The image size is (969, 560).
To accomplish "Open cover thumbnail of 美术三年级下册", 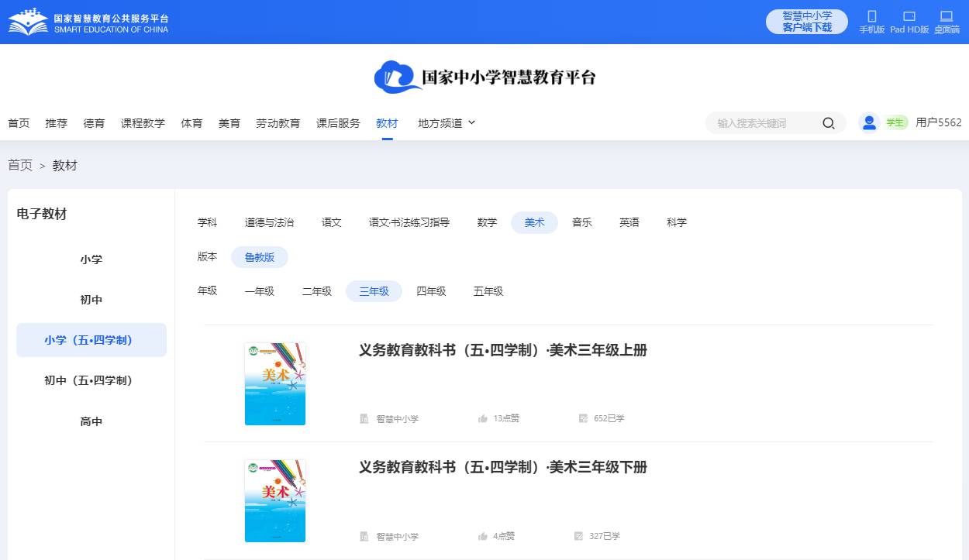I will [x=275, y=501].
